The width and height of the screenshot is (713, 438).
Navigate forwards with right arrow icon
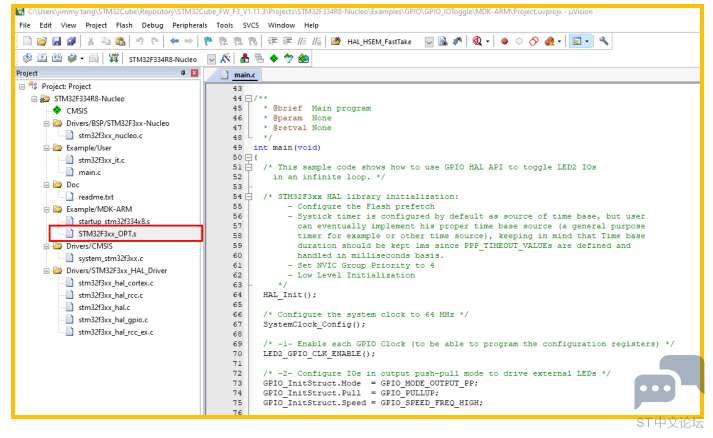pyautogui.click(x=189, y=41)
